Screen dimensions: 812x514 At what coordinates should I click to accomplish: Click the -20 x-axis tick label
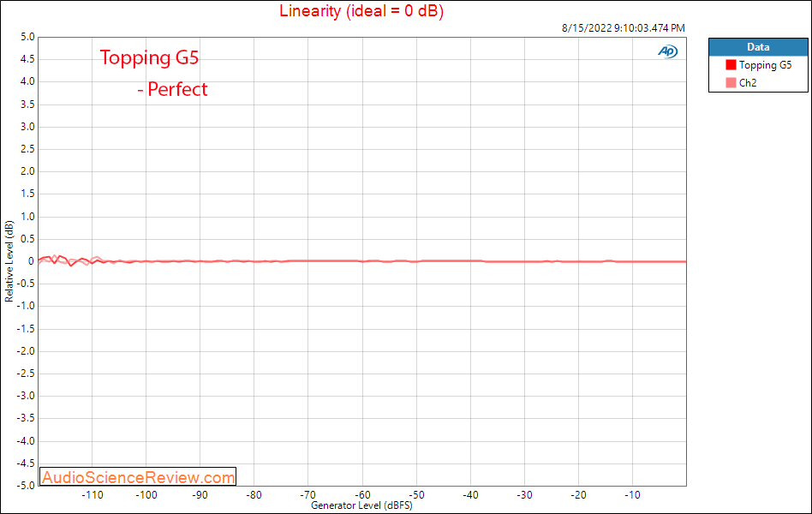point(578,495)
